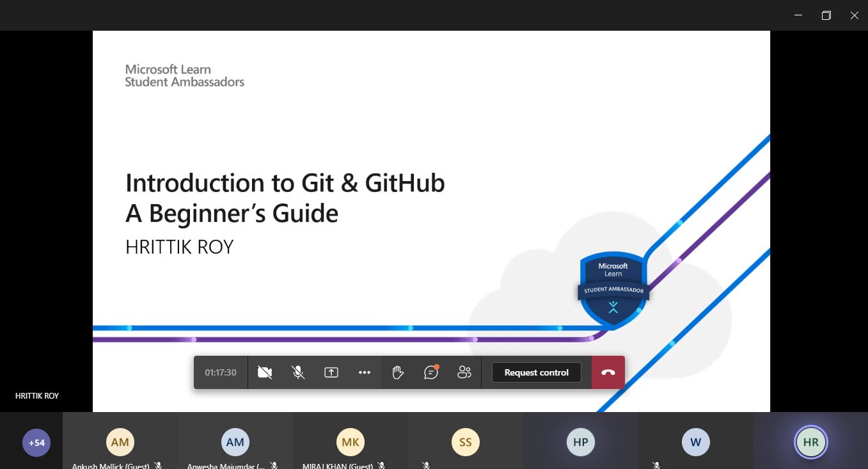This screenshot has height=469, width=868.
Task: Select the SS participant avatar
Action: click(466, 442)
